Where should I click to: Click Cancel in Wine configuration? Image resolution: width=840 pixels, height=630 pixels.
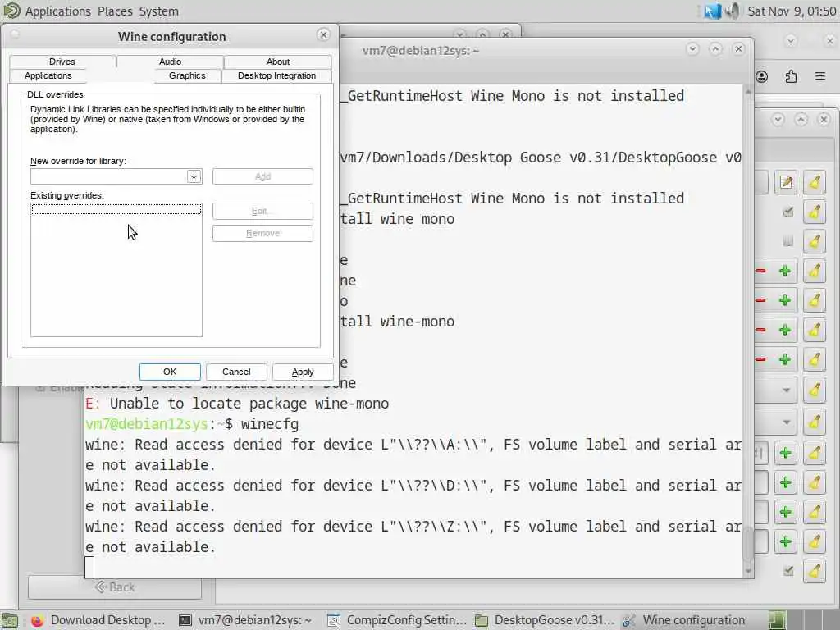click(x=236, y=372)
